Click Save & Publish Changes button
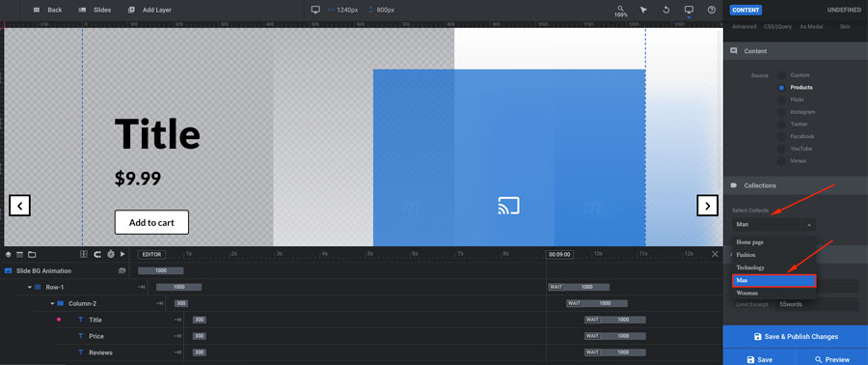This screenshot has height=365, width=868. point(796,336)
